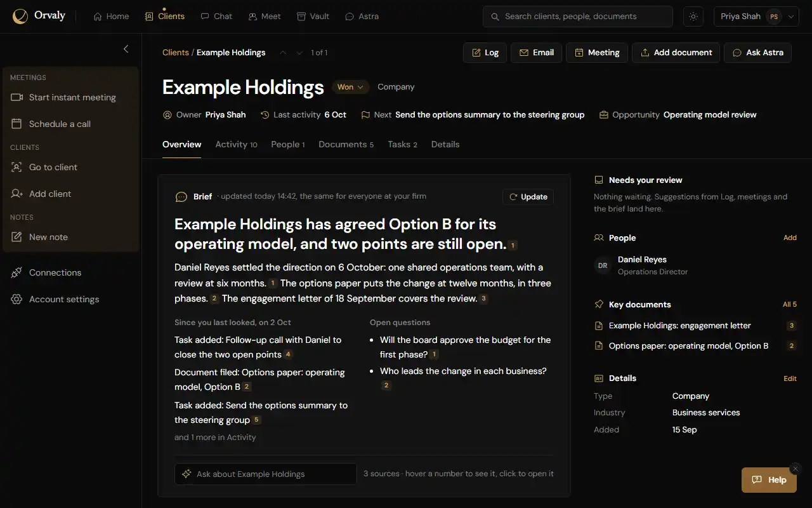Create a New note from sidebar
812x508 pixels.
70,237
